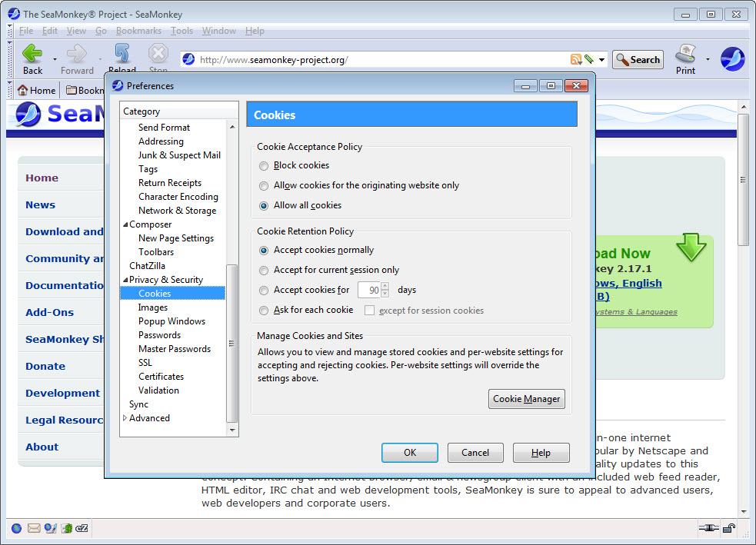756x545 pixels.
Task: Select Accept for current session only
Action: tap(264, 271)
